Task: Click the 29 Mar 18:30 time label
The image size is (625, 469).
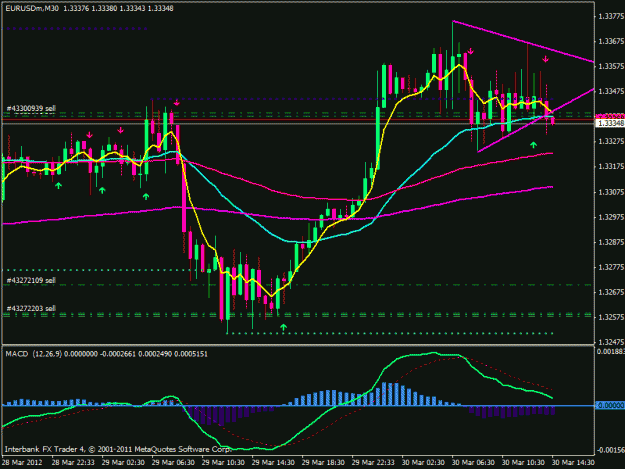Action: [x=323, y=463]
